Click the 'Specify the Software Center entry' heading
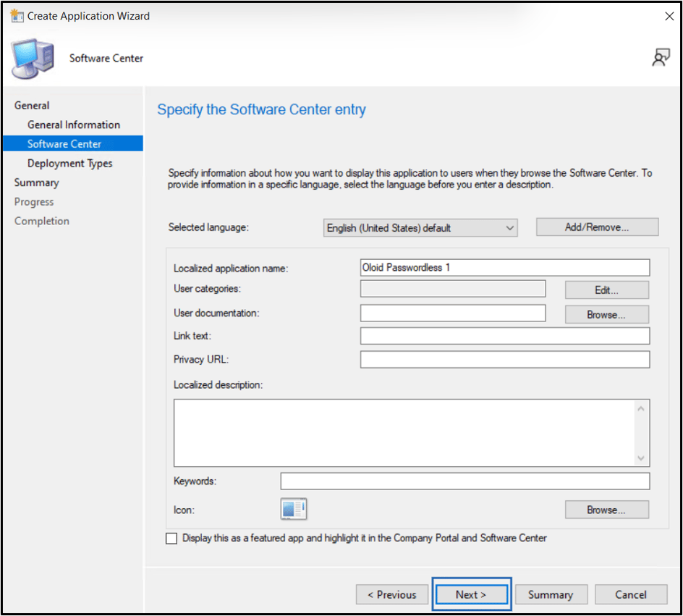Screen dimensions: 683x616 [x=261, y=109]
